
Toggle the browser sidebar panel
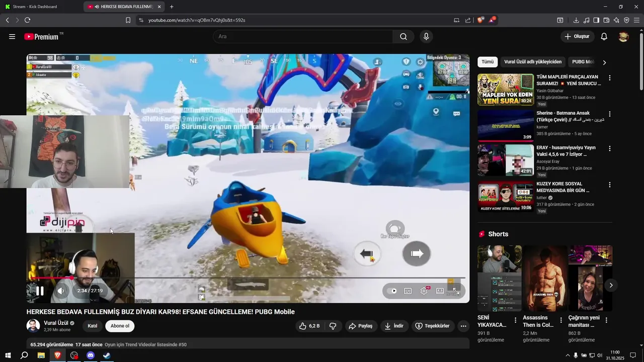(596, 20)
